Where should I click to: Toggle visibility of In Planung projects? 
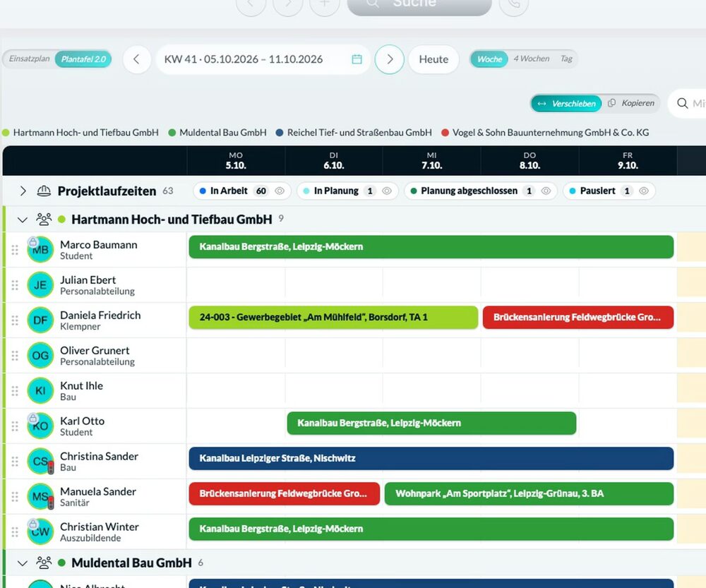coord(387,191)
